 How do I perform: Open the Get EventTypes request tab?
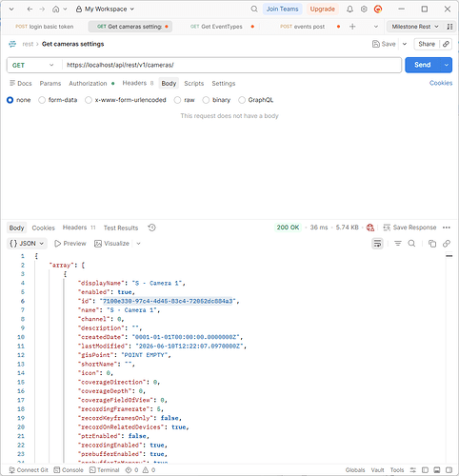[x=222, y=27]
